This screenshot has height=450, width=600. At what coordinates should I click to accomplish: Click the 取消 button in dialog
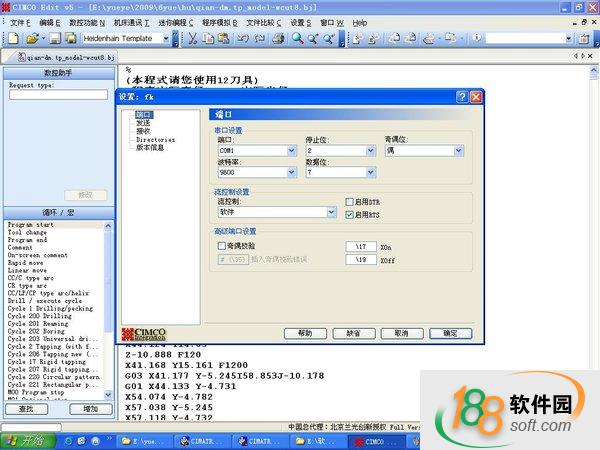pos(401,333)
